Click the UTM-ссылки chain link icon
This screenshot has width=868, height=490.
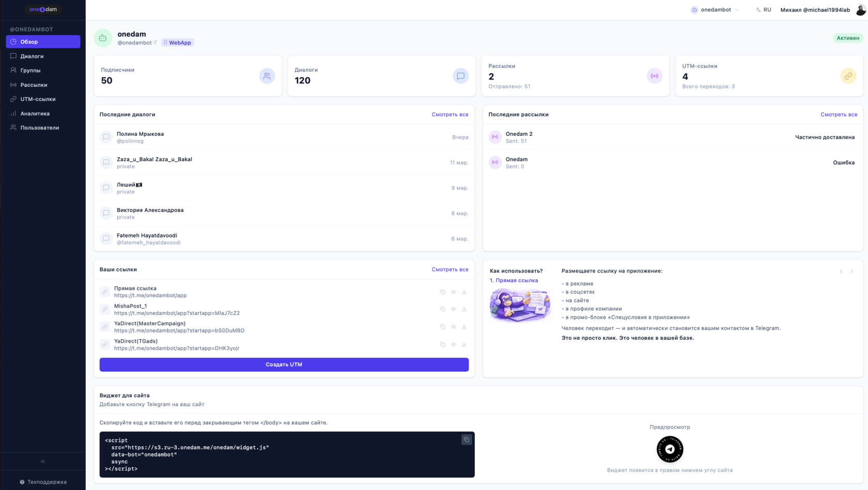pyautogui.click(x=848, y=76)
